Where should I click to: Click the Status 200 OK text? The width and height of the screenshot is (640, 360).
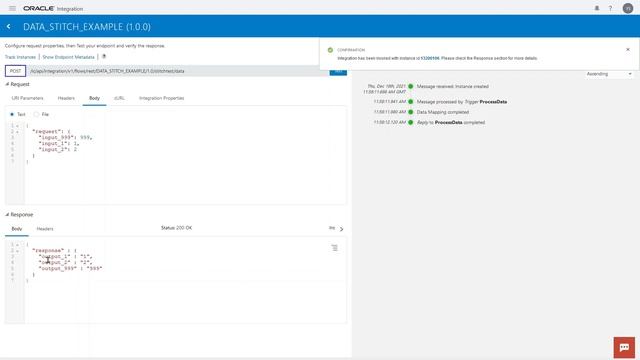176,228
